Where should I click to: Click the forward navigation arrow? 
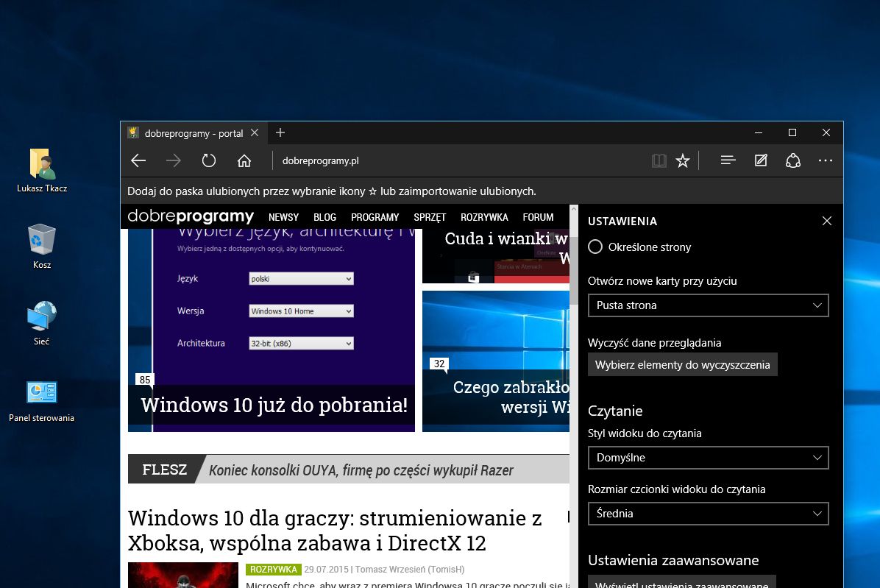[174, 160]
